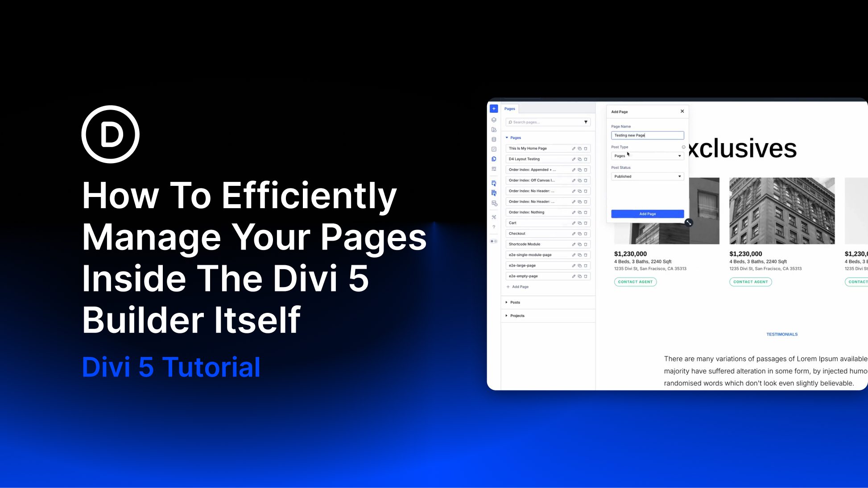Click inside the Page Name text field
This screenshot has height=488, width=868.
click(648, 135)
